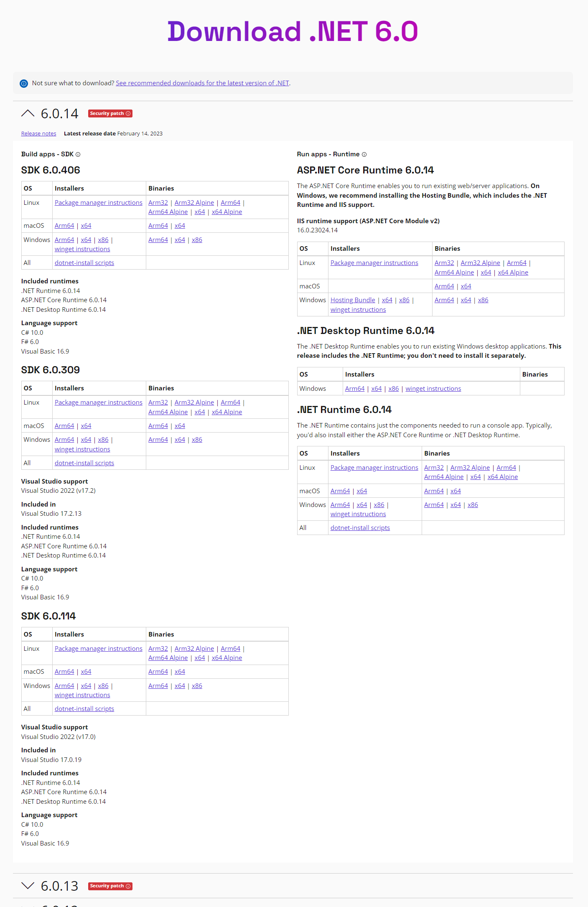Download SDK 6.0.114 Linux Arm32 Alpine binary
This screenshot has height=907, width=588.
(194, 648)
